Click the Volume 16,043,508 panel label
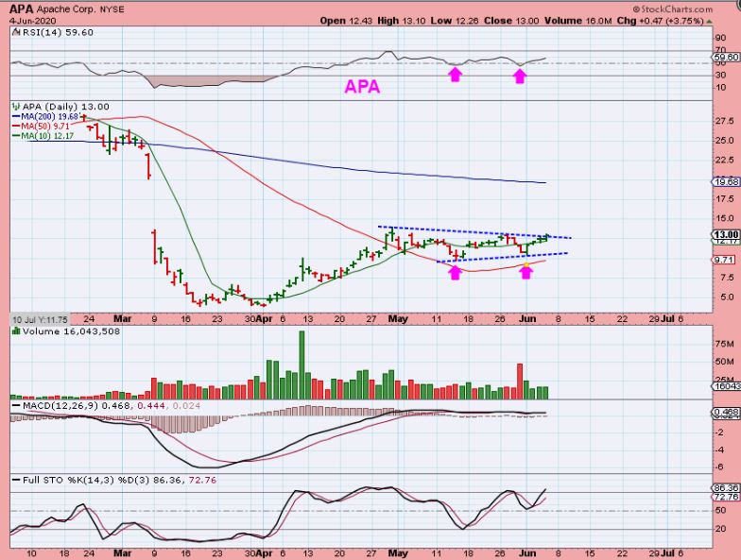741x560 pixels. pyautogui.click(x=72, y=331)
